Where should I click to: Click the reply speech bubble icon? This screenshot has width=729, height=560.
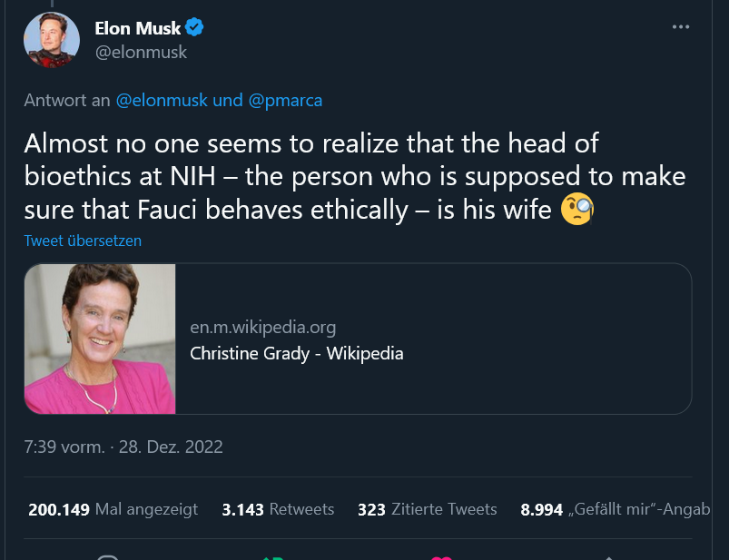coord(107,556)
